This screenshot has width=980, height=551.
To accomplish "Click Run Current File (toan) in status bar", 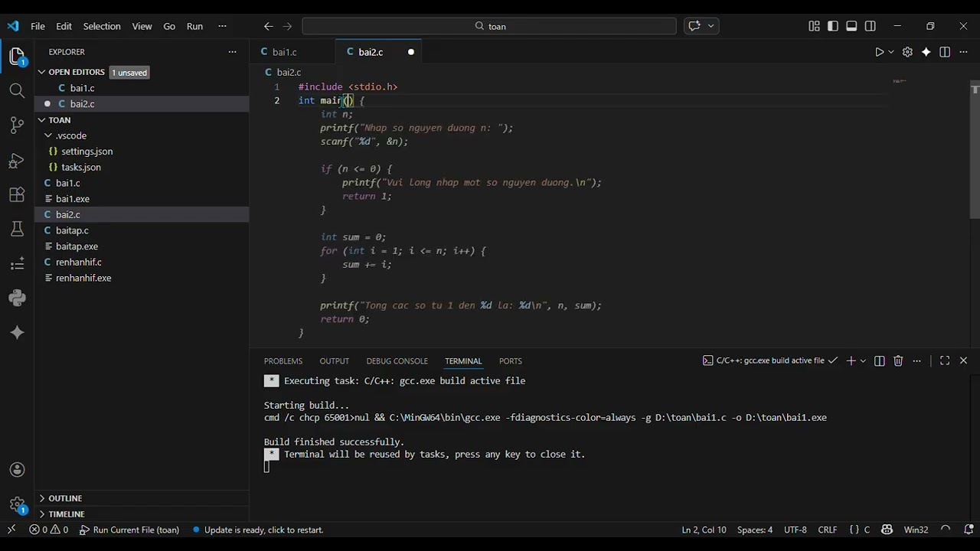I will (129, 530).
